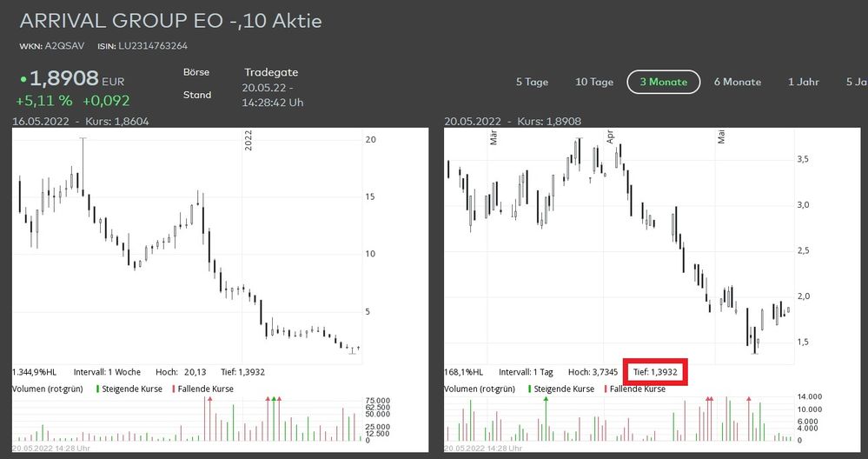Click the Tradegate exchange name

pos(271,72)
